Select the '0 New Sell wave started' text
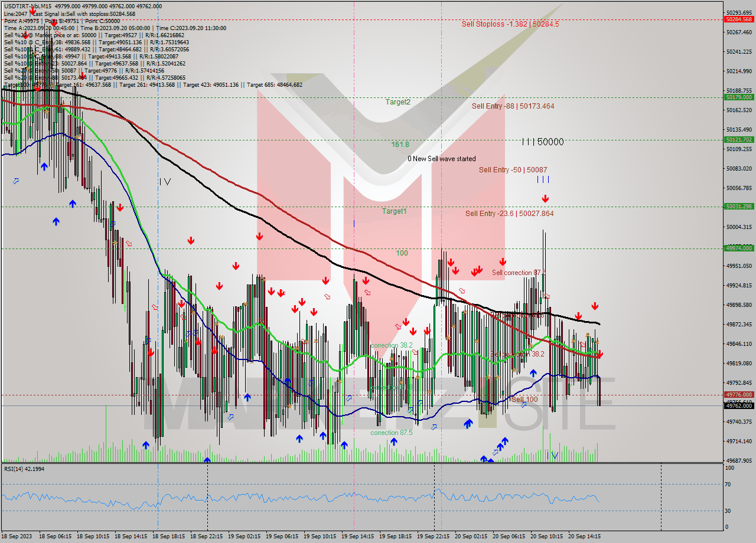756x543 pixels. tap(441, 159)
